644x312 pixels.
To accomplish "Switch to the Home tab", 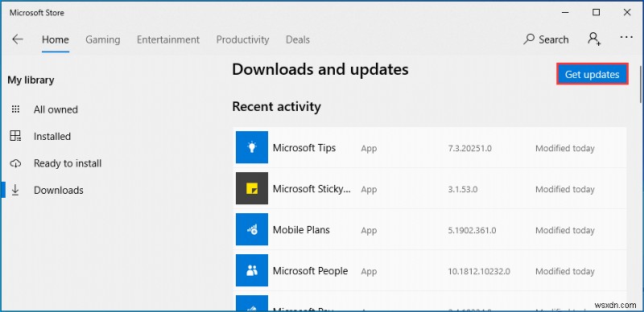I will pos(56,40).
